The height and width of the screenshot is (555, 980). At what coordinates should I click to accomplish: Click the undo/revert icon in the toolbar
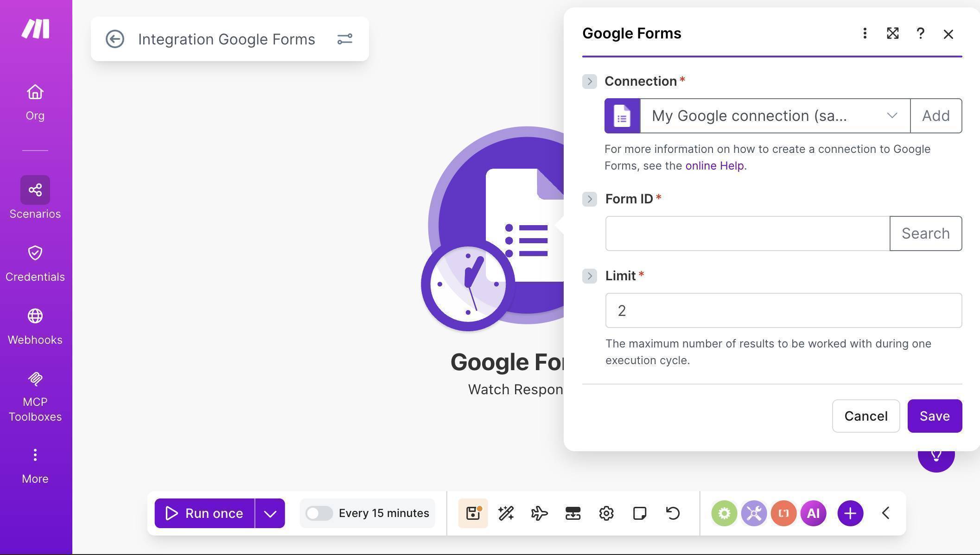tap(673, 513)
